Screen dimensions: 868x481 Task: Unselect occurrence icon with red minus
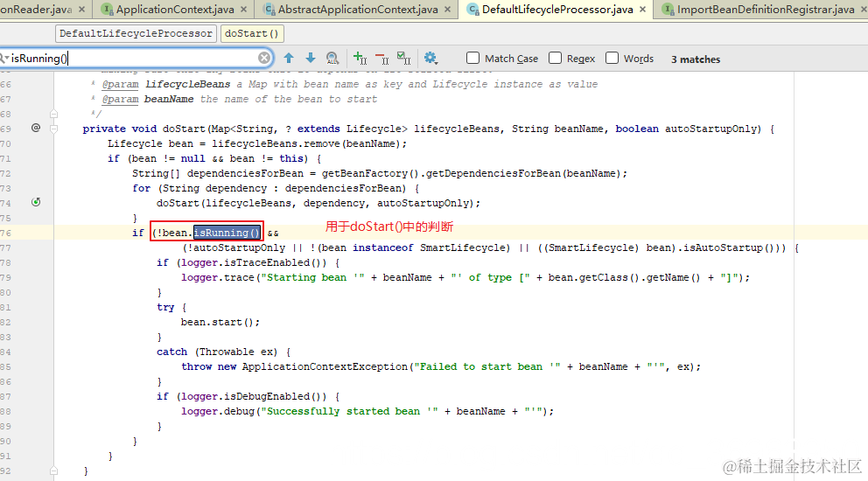coord(382,58)
